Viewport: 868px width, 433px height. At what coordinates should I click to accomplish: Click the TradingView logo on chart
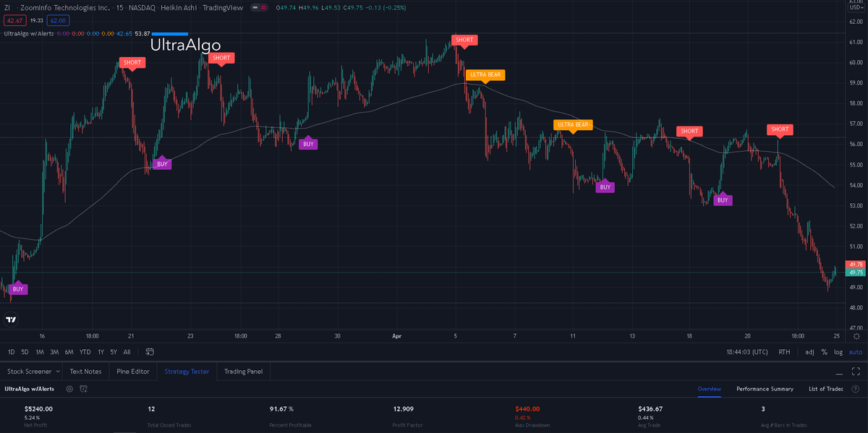(x=11, y=320)
